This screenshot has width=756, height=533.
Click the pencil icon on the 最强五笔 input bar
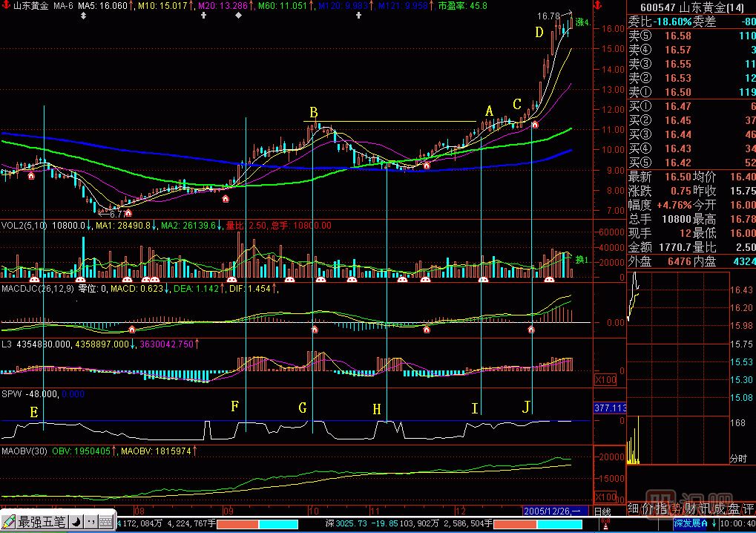point(8,523)
